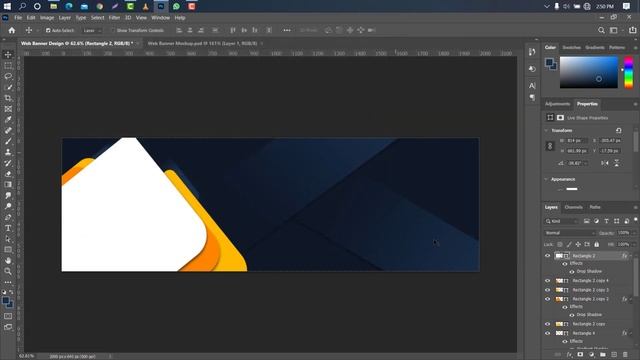640x360 pixels.
Task: Reset transform in Properties panel
Action: [x=618, y=130]
